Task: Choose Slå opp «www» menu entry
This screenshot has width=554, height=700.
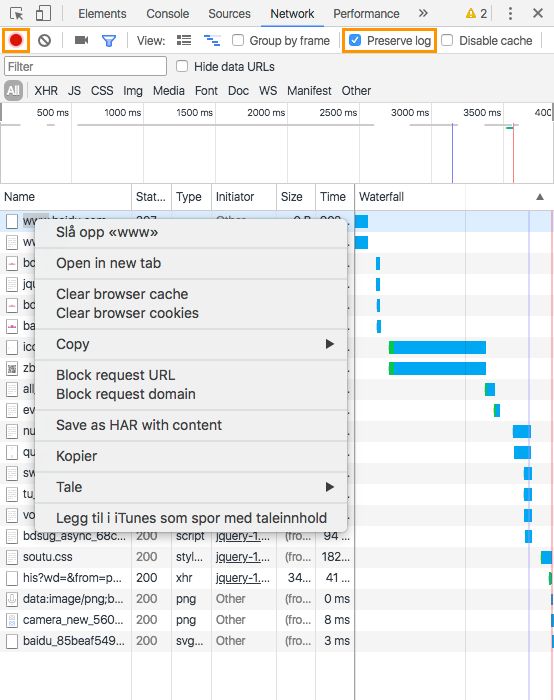Action: (x=191, y=232)
